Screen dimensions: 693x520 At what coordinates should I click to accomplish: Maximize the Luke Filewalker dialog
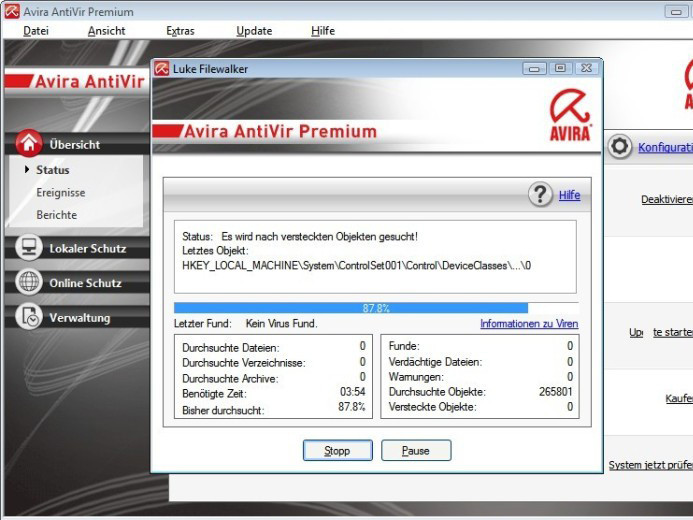point(560,68)
